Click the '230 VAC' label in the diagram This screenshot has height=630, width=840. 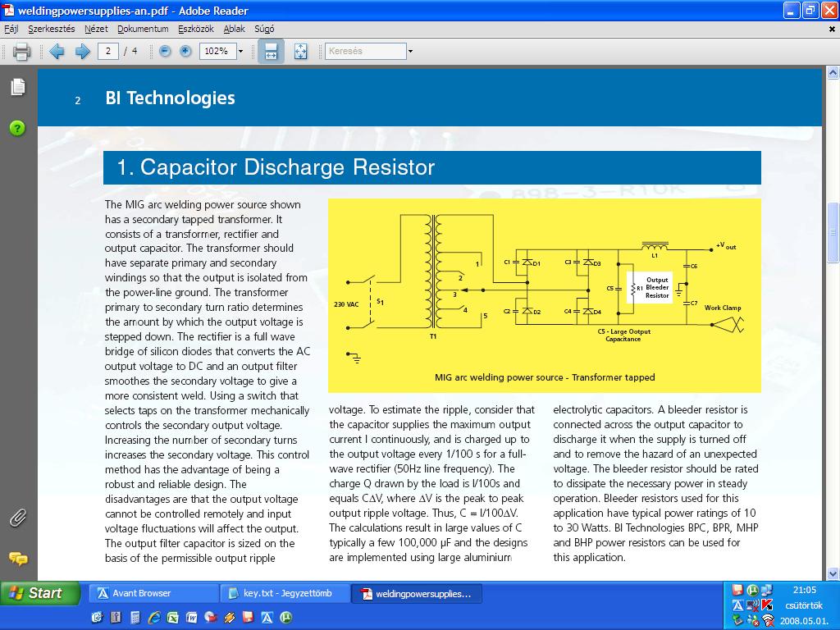[346, 304]
